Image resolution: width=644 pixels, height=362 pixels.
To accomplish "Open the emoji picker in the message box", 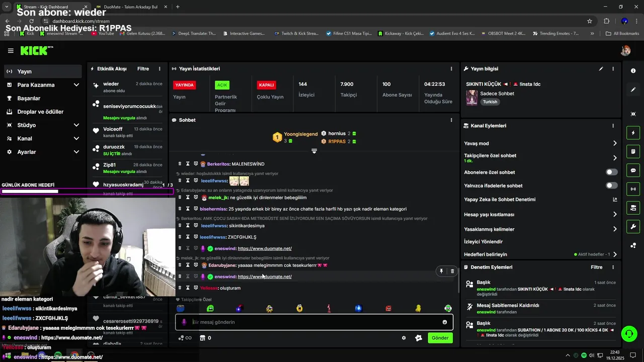I will tap(445, 322).
